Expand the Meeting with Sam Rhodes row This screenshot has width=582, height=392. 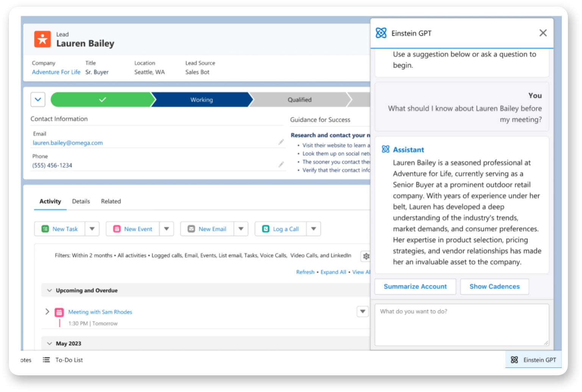(47, 311)
